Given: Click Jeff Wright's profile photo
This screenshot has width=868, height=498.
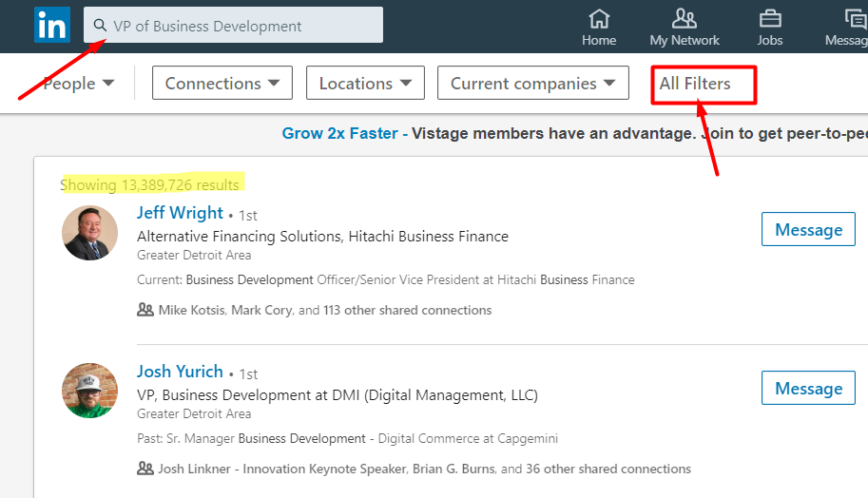Looking at the screenshot, I should [89, 233].
